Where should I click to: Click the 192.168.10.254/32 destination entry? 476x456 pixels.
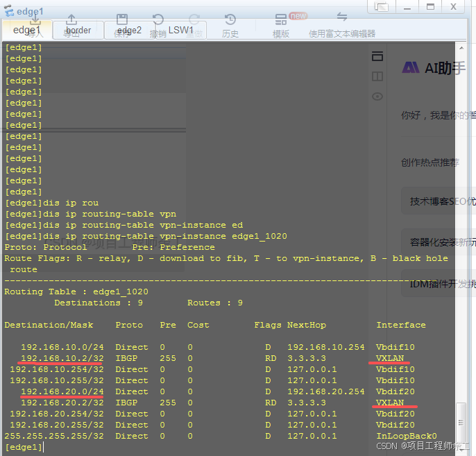point(57,369)
